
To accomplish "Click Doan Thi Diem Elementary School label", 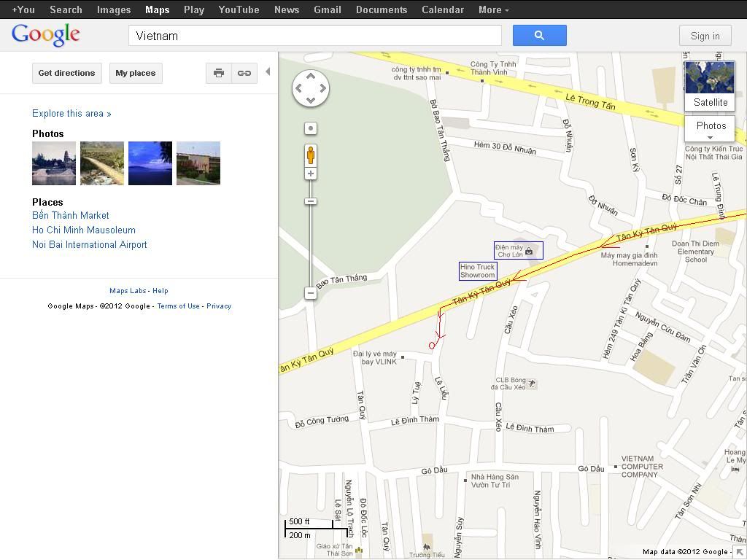I will (x=695, y=252).
